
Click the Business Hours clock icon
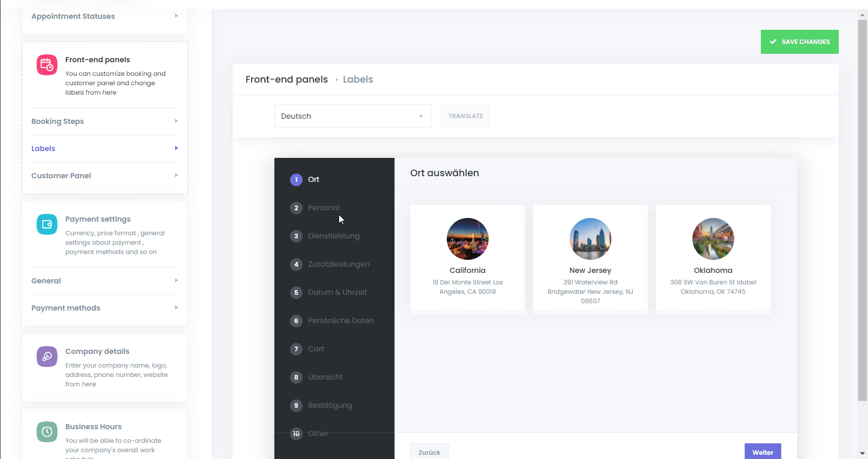pyautogui.click(x=47, y=432)
